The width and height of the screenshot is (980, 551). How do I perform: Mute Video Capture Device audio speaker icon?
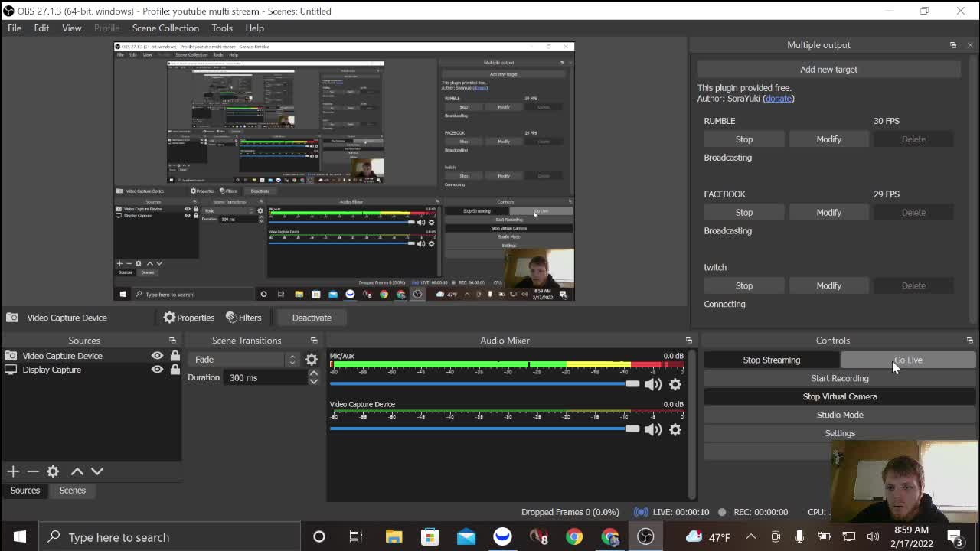click(x=653, y=429)
